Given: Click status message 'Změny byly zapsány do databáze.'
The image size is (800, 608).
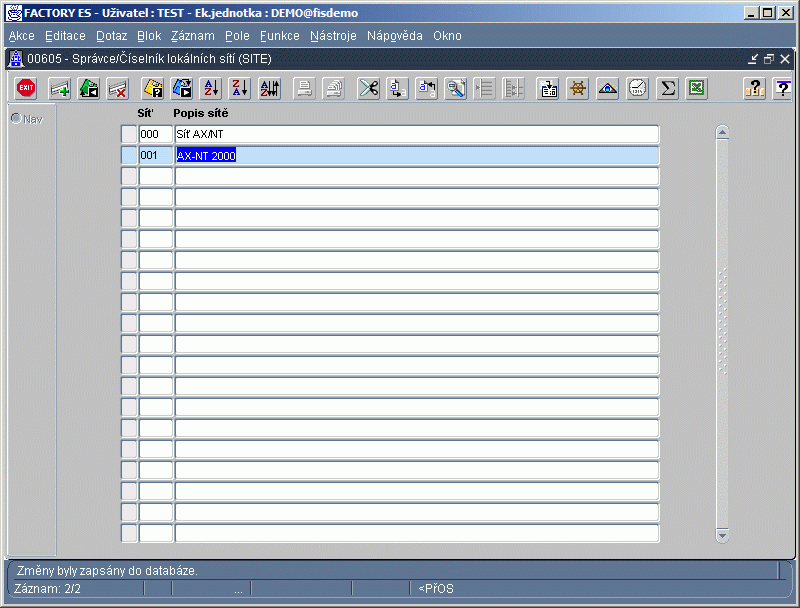Looking at the screenshot, I should point(107,571).
